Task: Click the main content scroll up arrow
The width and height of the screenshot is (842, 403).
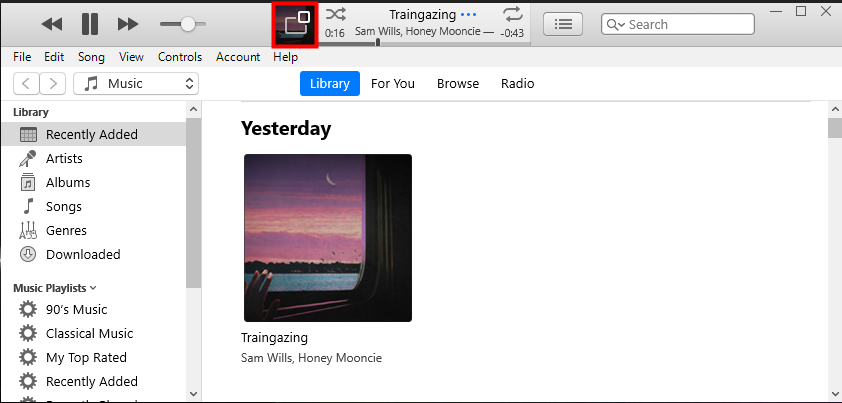Action: (x=835, y=110)
